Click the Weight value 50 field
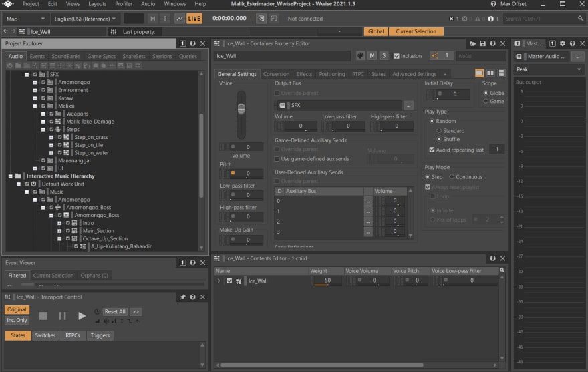The width and height of the screenshot is (588, 372). [327, 281]
